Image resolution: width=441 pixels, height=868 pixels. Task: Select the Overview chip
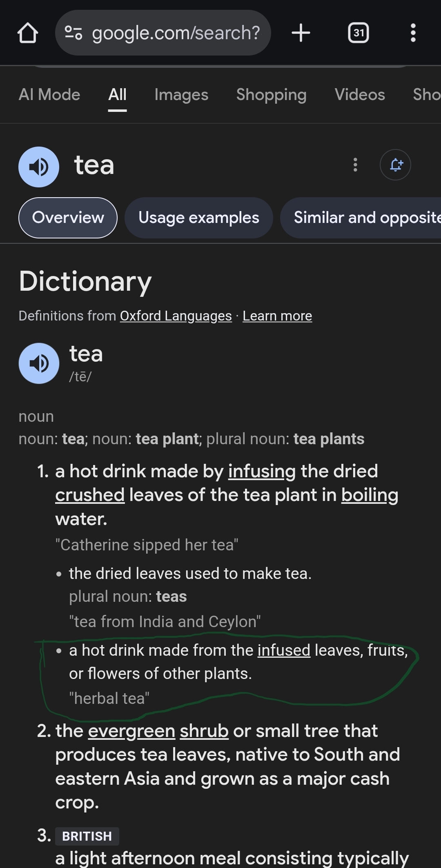[68, 218]
